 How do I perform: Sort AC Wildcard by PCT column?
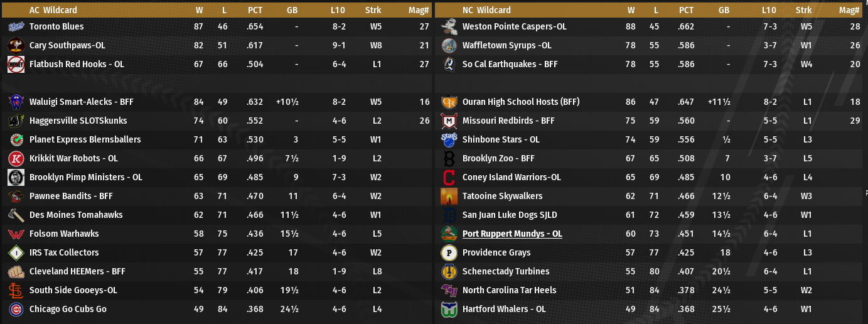pyautogui.click(x=255, y=10)
